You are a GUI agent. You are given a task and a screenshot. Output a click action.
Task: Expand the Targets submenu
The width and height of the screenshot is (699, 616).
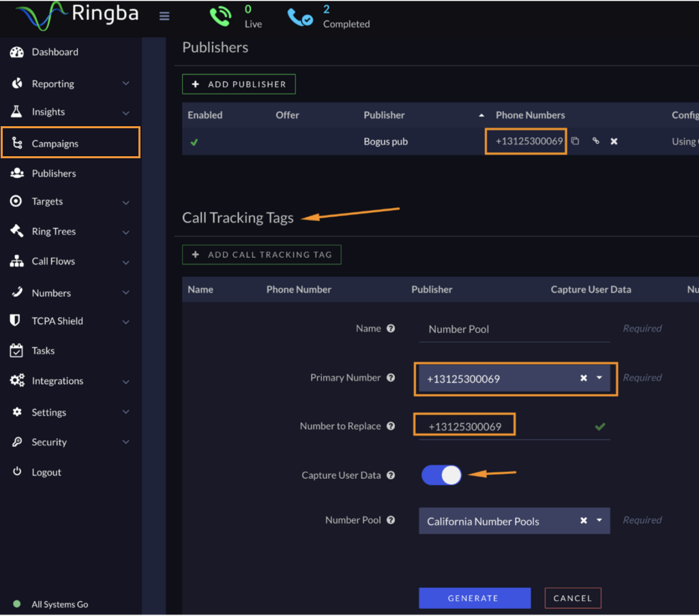(126, 203)
